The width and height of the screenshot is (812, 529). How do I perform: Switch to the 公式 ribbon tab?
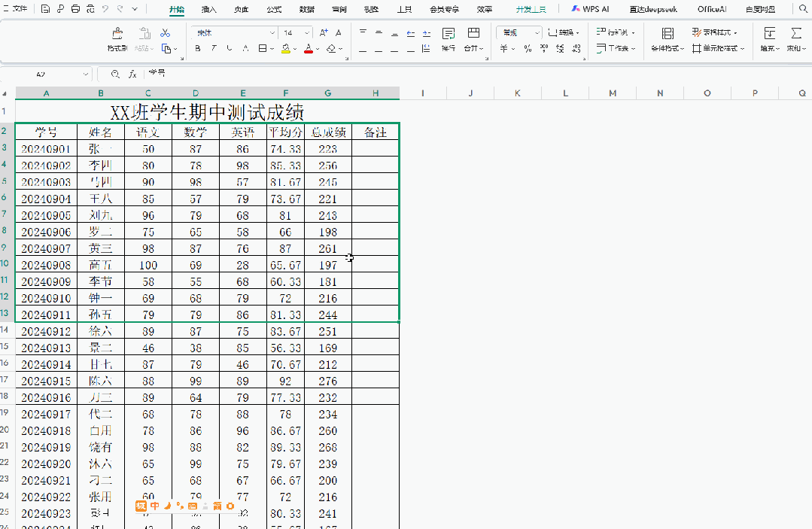click(x=274, y=9)
